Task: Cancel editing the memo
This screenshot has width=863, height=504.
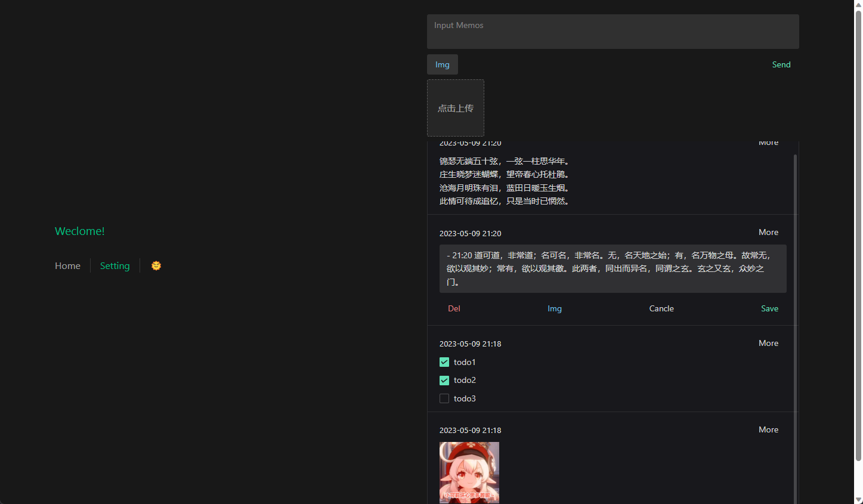Action: click(661, 308)
